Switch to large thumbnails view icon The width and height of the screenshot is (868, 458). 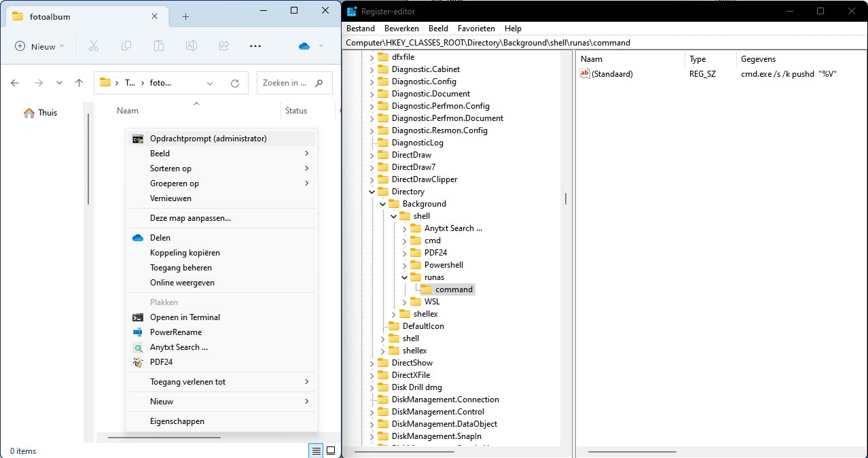(331, 451)
